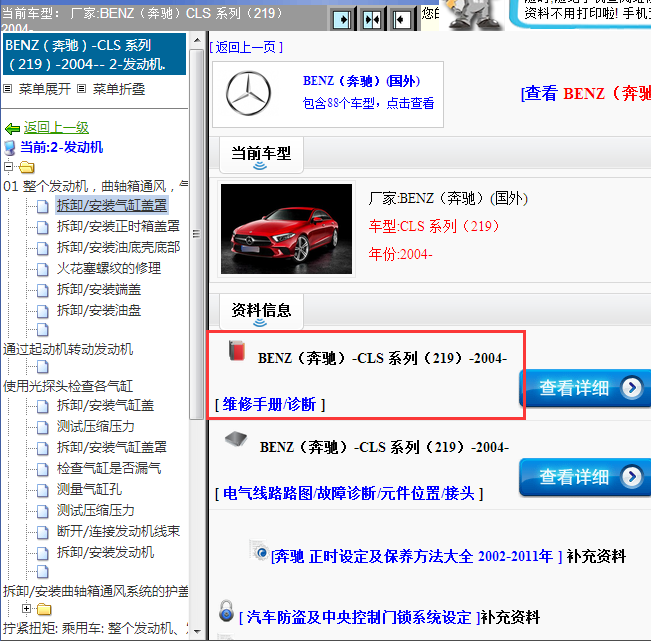Open 电气线路路图/故障诊断/元件位置/接头 link
The width and height of the screenshot is (651, 641).
tap(349, 494)
